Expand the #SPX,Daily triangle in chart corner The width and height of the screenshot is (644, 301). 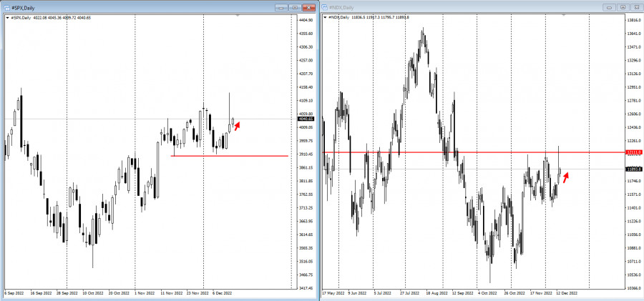tap(6, 17)
